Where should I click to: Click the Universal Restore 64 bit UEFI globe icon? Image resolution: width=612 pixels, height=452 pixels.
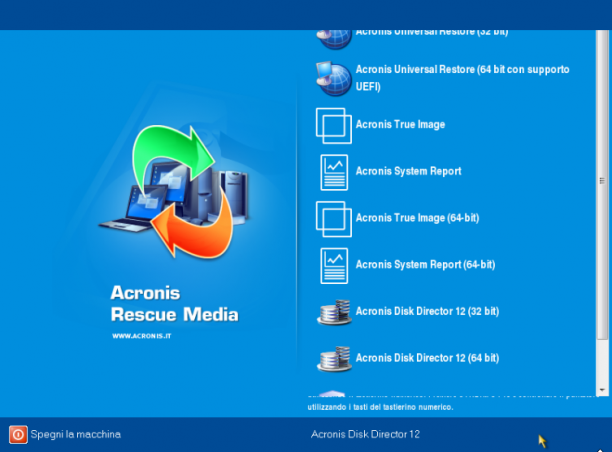pyautogui.click(x=334, y=78)
